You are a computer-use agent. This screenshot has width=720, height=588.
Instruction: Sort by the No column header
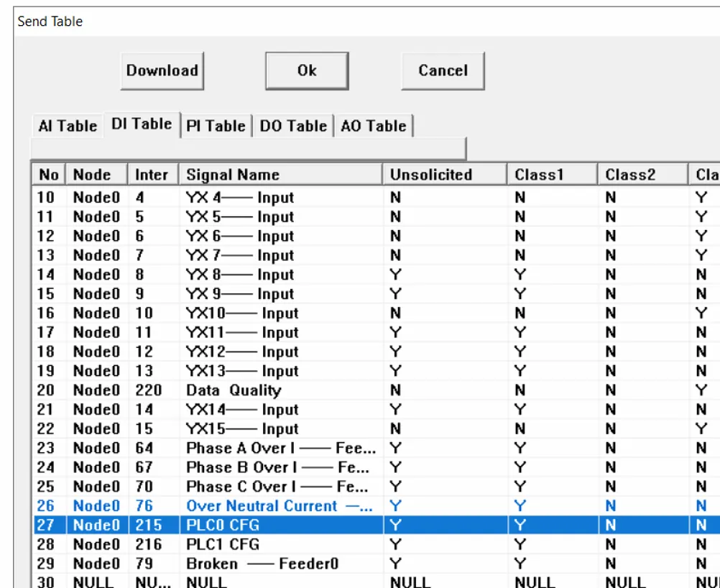pos(49,175)
